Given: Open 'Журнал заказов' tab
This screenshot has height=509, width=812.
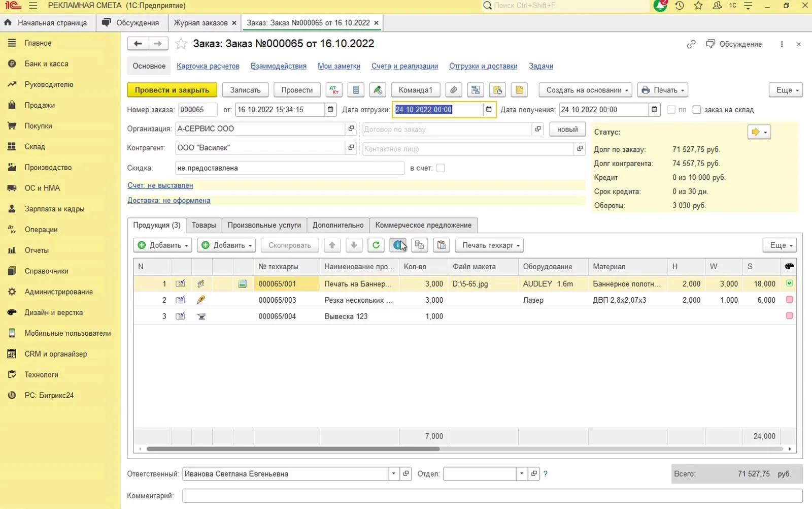Looking at the screenshot, I should click(200, 23).
